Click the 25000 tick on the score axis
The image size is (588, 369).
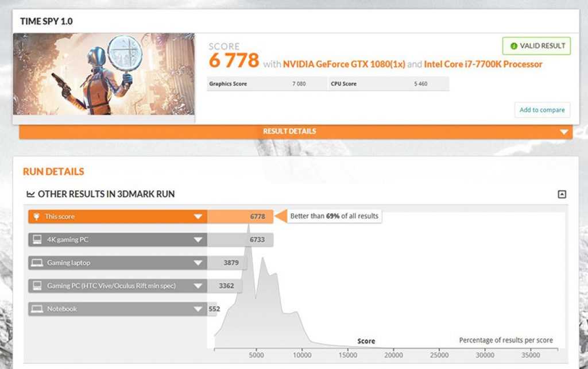[439, 355]
